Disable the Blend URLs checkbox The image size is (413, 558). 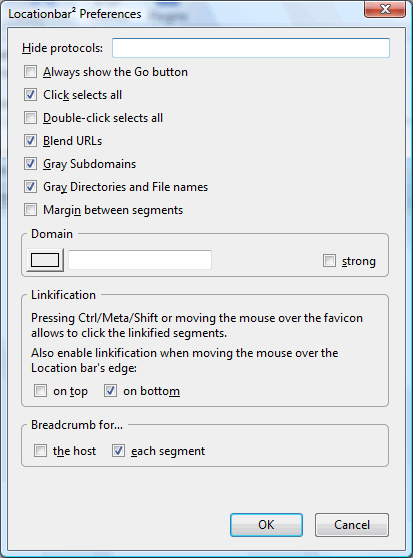tap(30, 141)
